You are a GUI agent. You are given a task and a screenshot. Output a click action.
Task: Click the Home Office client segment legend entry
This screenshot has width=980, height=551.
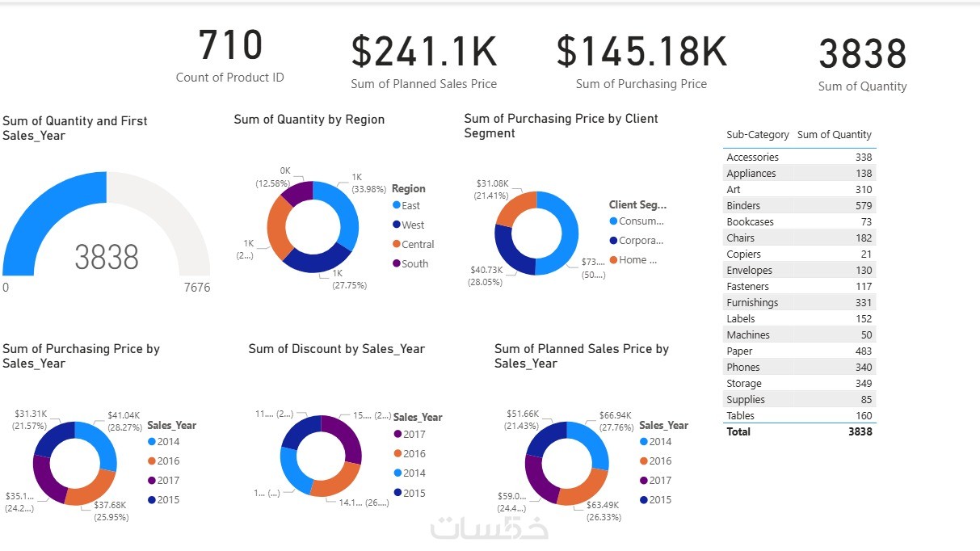pyautogui.click(x=637, y=260)
